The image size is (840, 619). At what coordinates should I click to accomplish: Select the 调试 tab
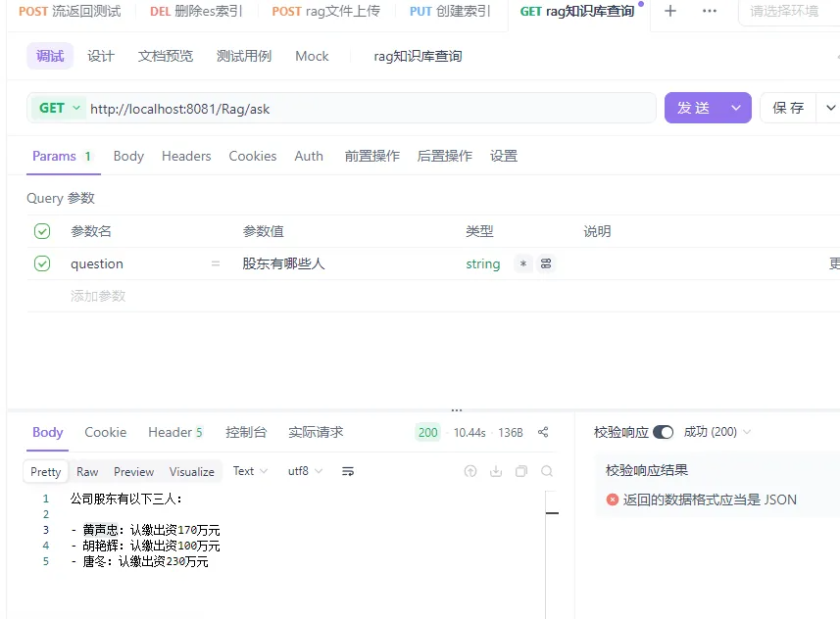(50, 56)
